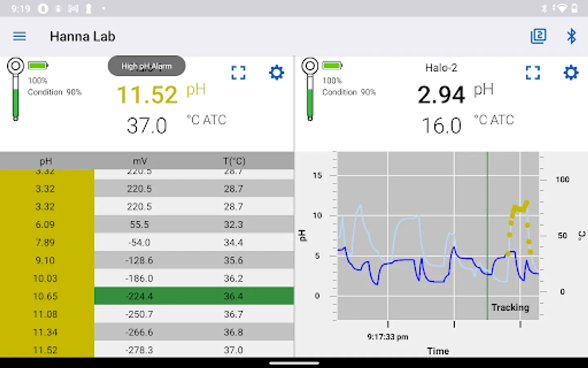Tap the left probe electrode icon
This screenshot has width=588, height=368.
click(16, 89)
